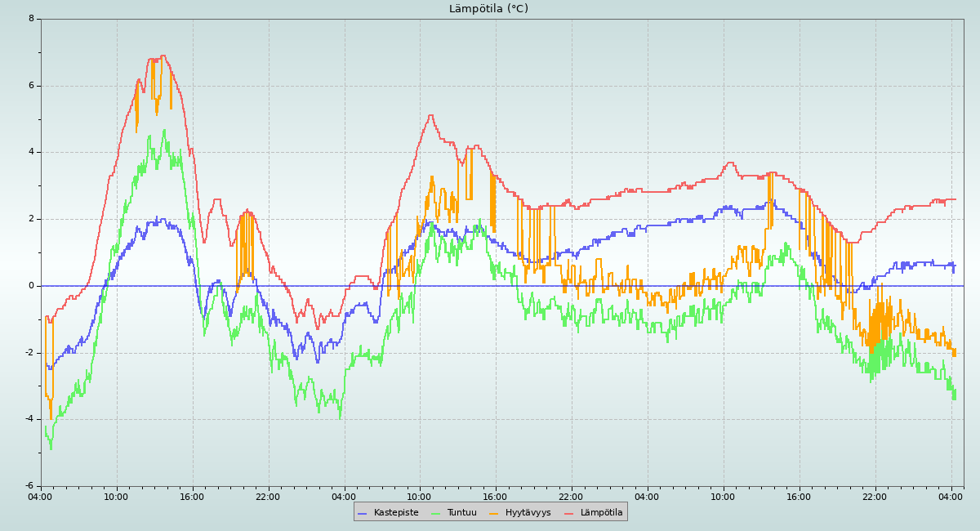Toggle the Kastepiste series legend label
The image size is (980, 531).
[396, 513]
